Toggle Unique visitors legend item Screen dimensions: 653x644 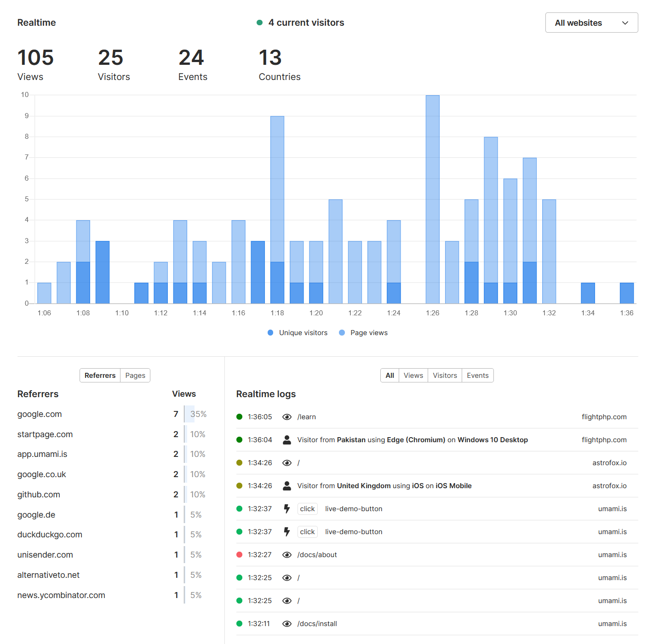tap(298, 333)
